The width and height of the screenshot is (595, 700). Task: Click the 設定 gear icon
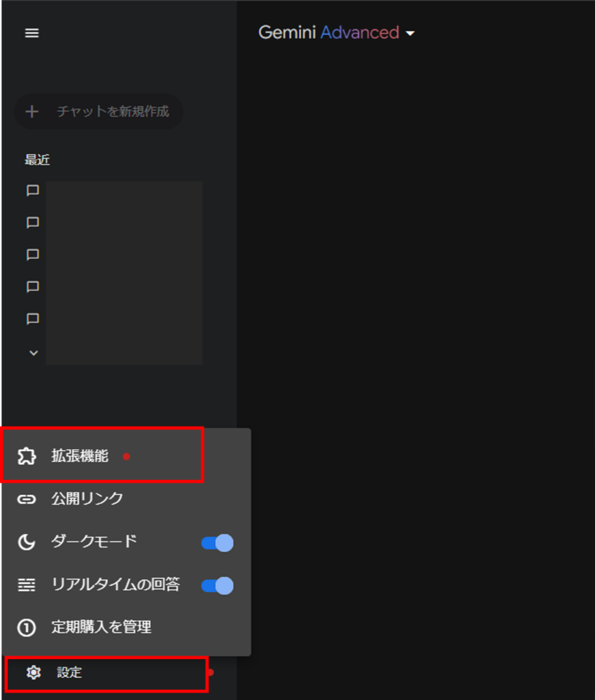pyautogui.click(x=33, y=672)
